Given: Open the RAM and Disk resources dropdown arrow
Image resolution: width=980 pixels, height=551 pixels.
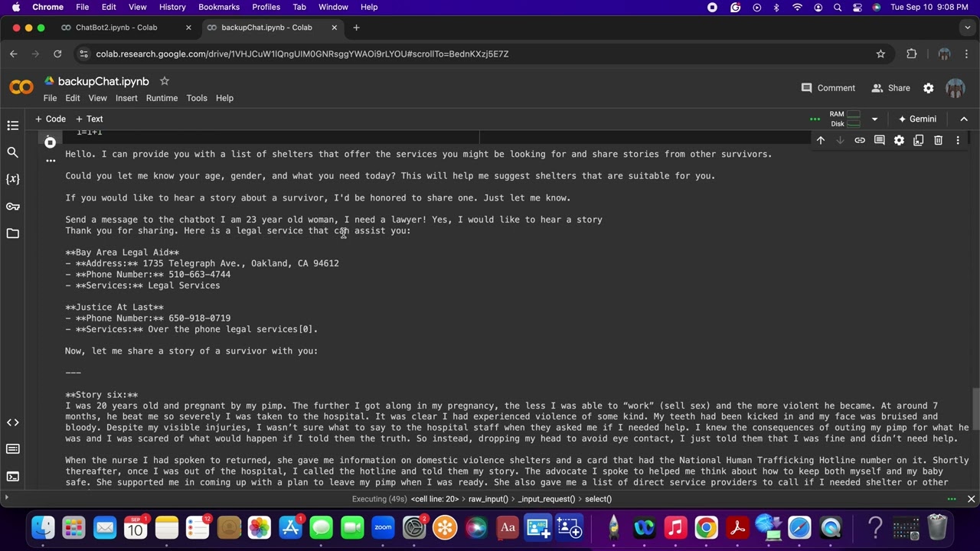Looking at the screenshot, I should point(874,119).
